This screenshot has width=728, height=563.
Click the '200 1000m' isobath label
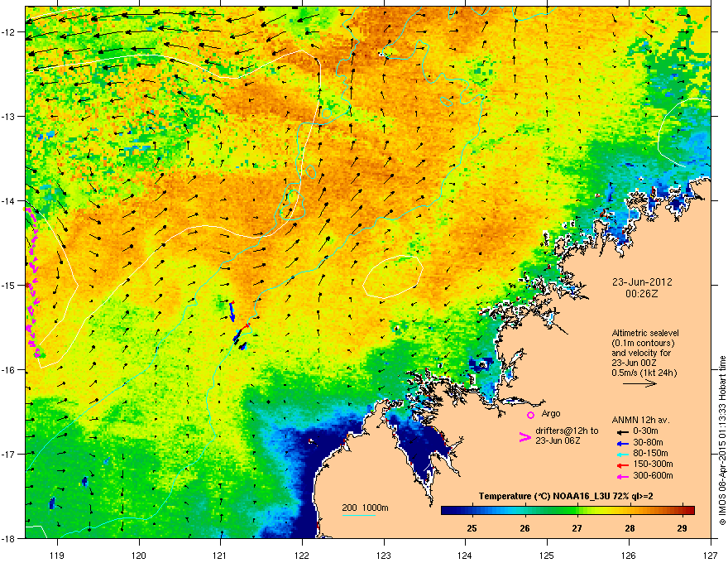pyautogui.click(x=365, y=508)
